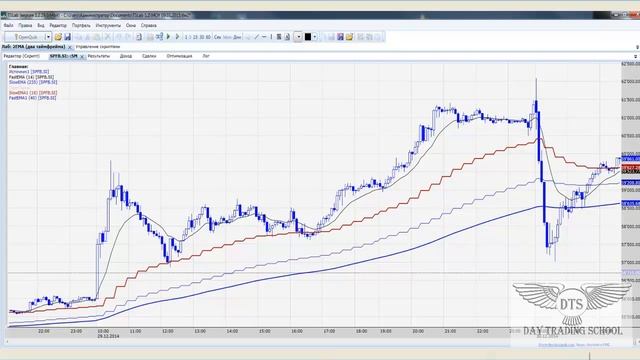
Task: Click the red price label on price axis
Action: click(x=631, y=168)
